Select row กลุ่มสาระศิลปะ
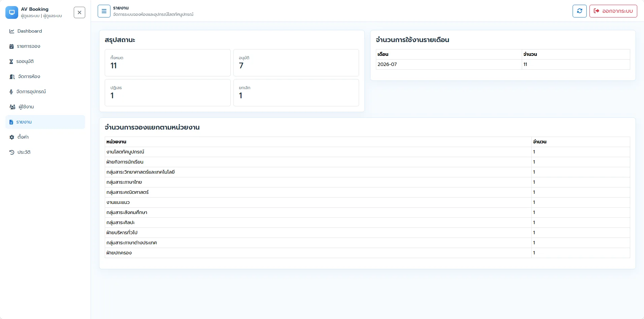Viewport: 644px width, 319px height. 367,222
